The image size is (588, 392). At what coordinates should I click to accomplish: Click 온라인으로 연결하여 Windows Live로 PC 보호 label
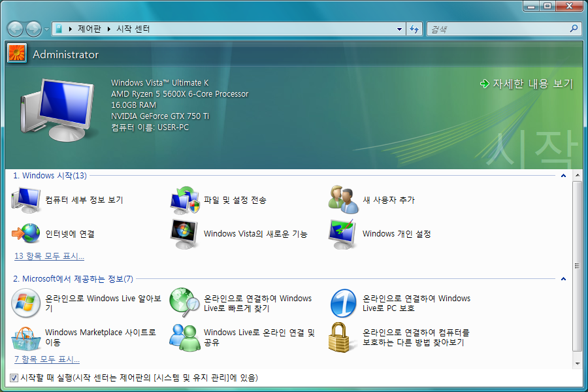416,303
